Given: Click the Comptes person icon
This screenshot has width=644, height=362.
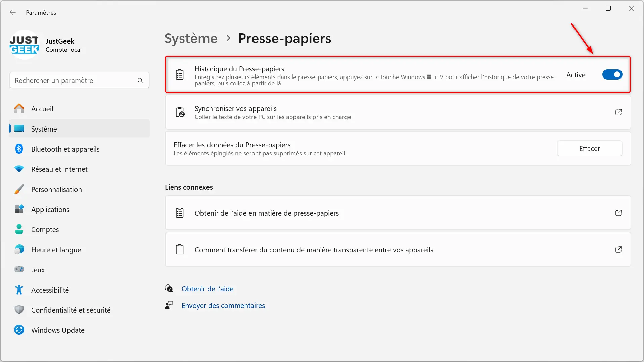Looking at the screenshot, I should coord(19,229).
